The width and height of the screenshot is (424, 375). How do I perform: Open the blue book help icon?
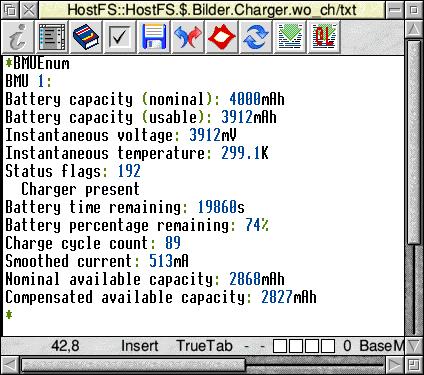pyautogui.click(x=86, y=37)
